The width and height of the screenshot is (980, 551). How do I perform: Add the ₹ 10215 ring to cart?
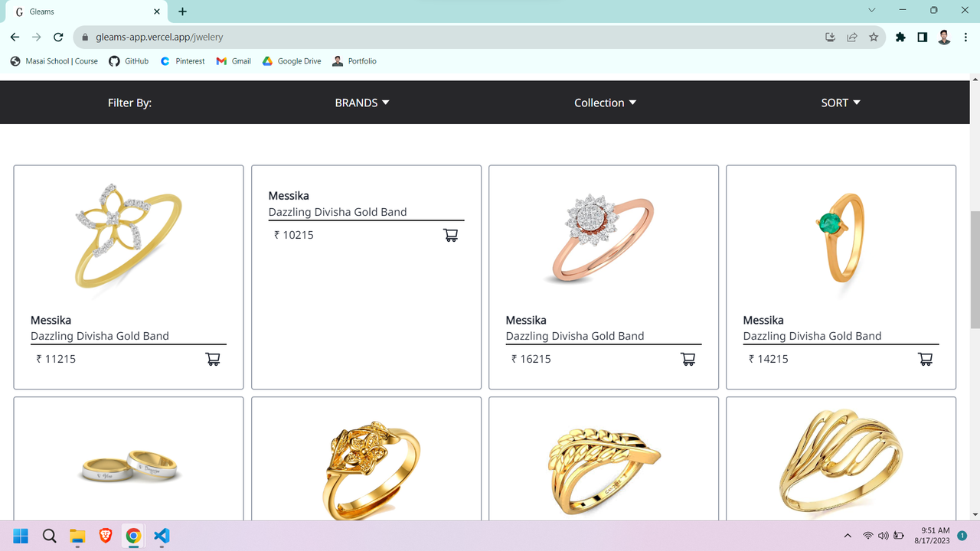[x=451, y=235]
